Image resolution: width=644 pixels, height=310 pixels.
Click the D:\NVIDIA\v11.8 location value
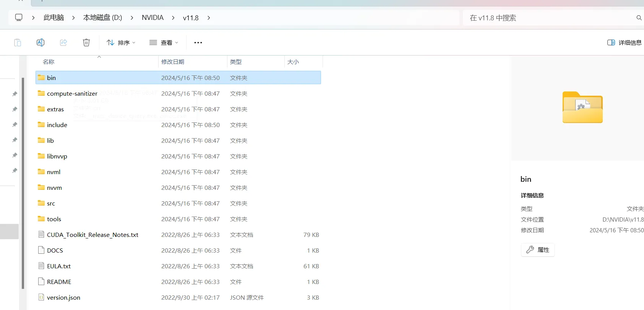point(623,219)
